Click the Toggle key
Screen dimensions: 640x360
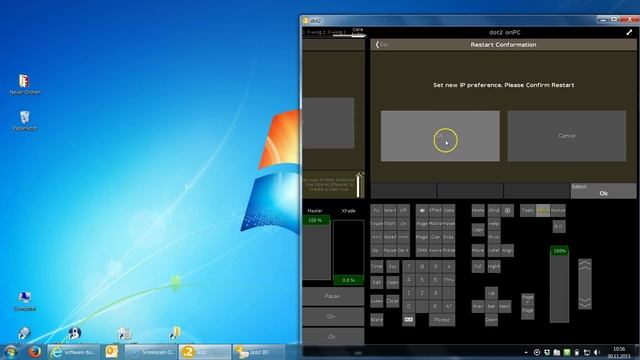point(377,224)
